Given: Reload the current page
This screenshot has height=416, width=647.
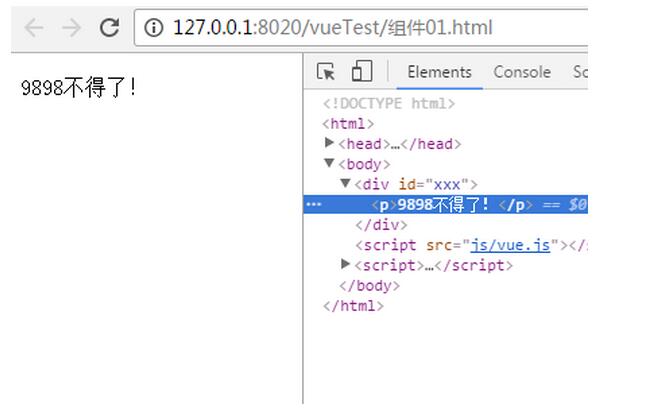Looking at the screenshot, I should pyautogui.click(x=110, y=27).
